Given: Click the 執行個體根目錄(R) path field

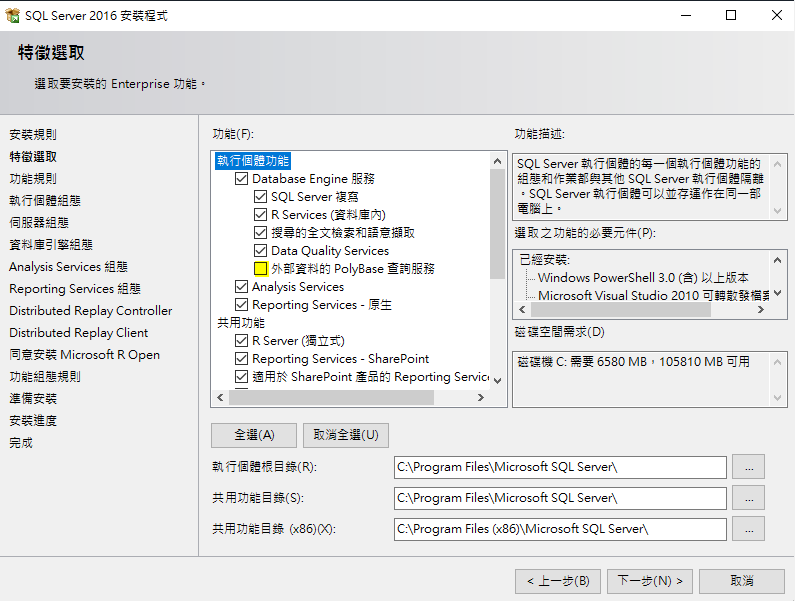Looking at the screenshot, I should (x=560, y=467).
